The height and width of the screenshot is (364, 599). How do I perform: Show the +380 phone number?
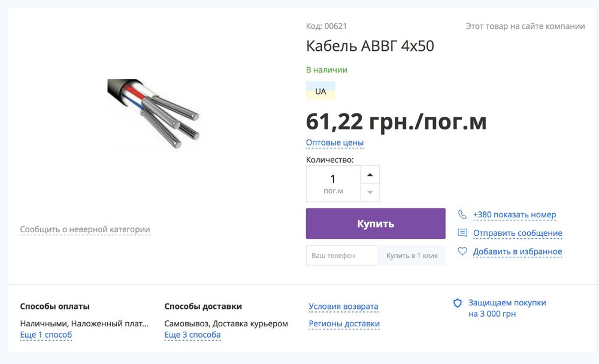click(515, 214)
